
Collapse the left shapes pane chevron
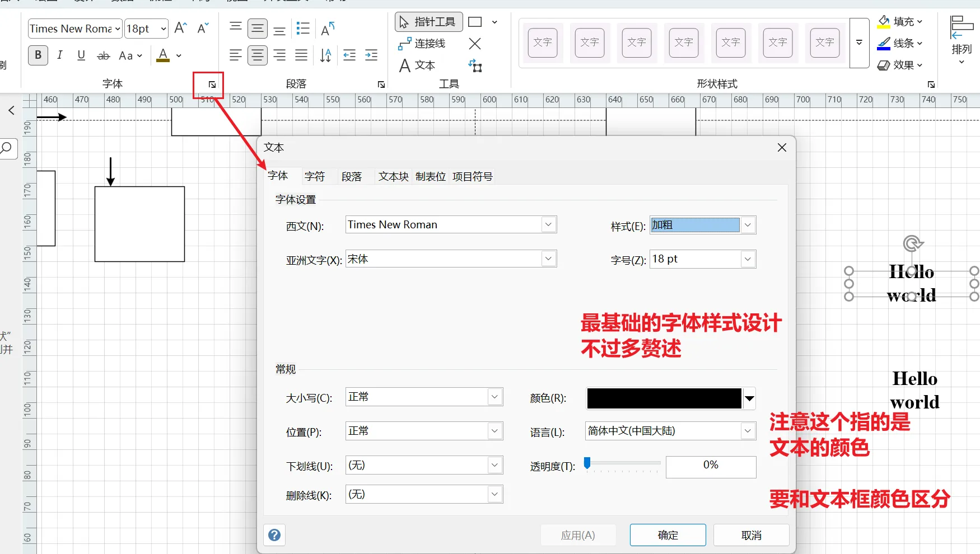pyautogui.click(x=12, y=110)
